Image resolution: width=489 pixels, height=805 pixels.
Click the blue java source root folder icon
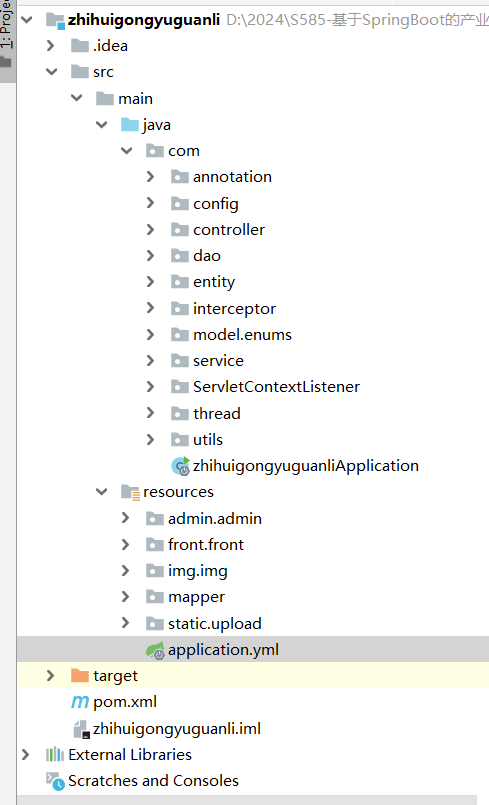click(x=130, y=125)
